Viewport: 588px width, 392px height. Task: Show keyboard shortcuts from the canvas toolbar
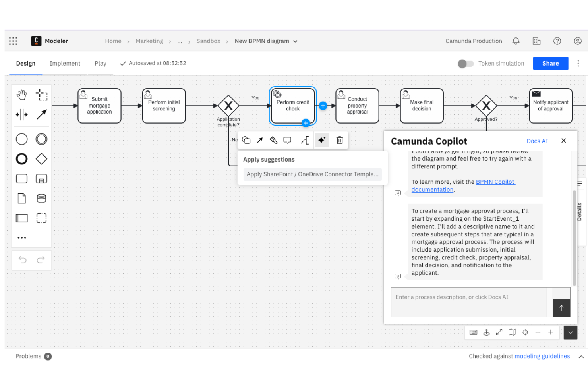(x=473, y=332)
